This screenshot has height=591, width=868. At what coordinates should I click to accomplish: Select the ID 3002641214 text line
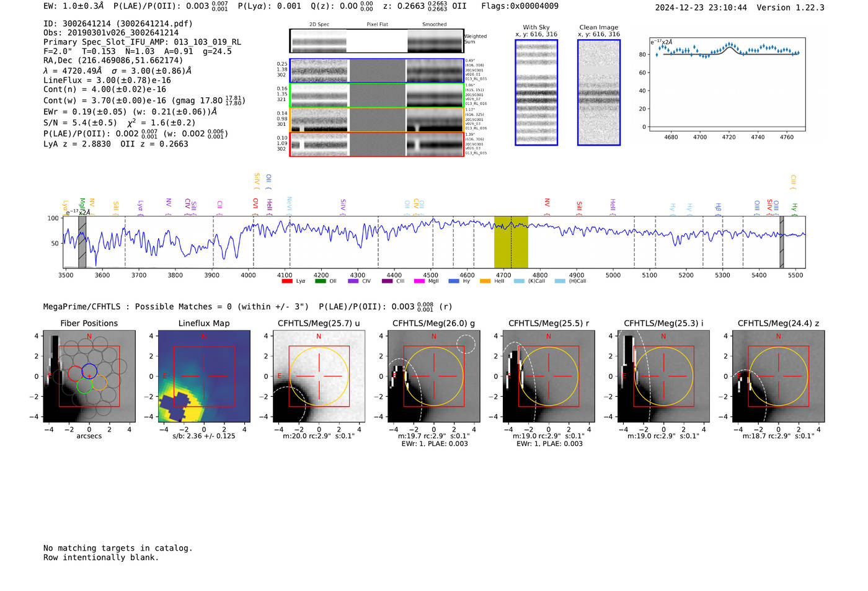(118, 24)
